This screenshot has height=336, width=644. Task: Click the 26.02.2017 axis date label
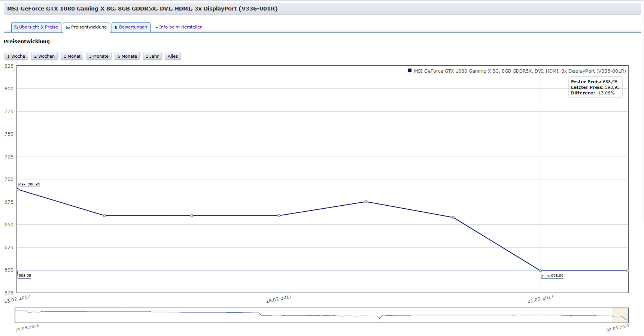(x=279, y=299)
